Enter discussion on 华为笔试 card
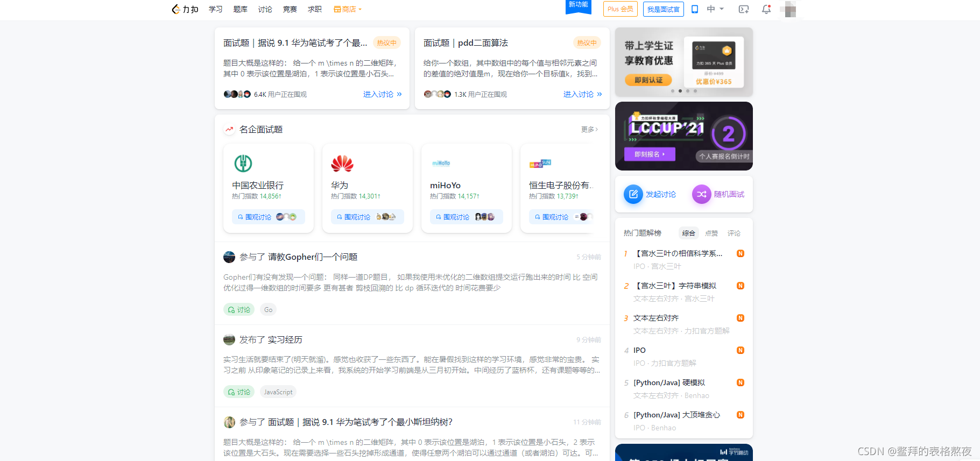The width and height of the screenshot is (980, 461). pyautogui.click(x=382, y=94)
